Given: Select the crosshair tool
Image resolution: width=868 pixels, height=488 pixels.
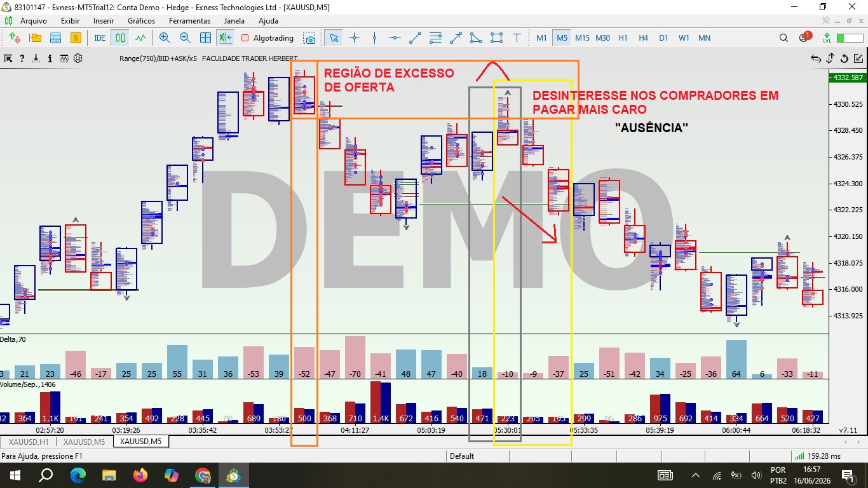Looking at the screenshot, I should coord(354,38).
